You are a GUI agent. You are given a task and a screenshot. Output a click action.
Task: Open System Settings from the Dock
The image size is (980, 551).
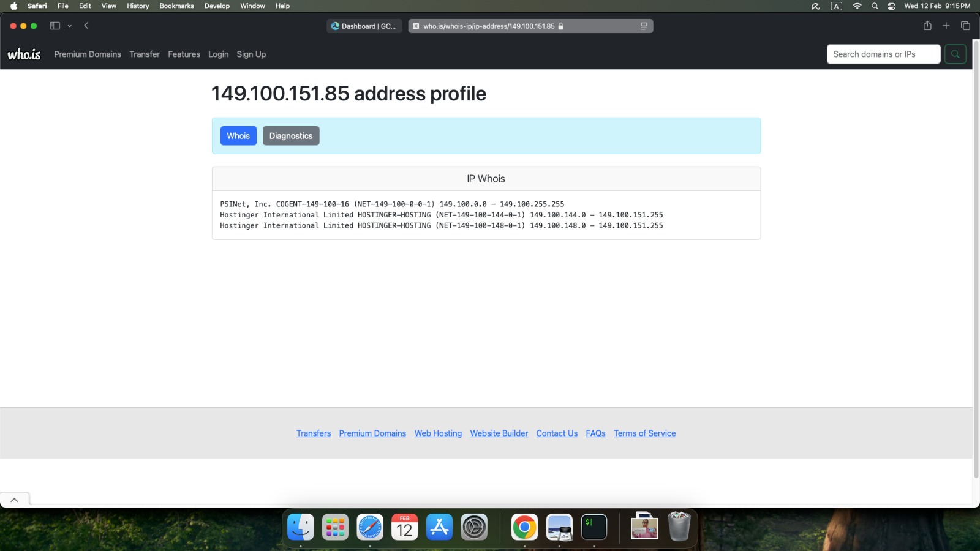click(474, 527)
